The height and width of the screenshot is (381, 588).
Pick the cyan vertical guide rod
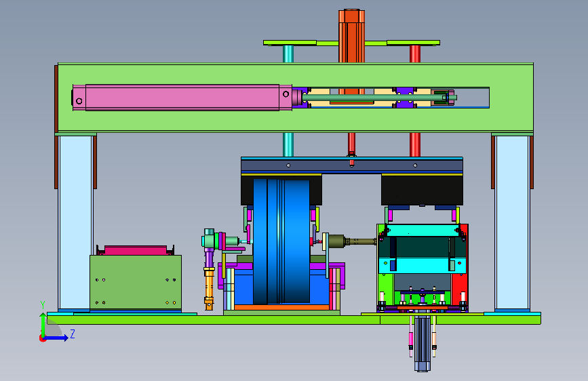click(288, 144)
